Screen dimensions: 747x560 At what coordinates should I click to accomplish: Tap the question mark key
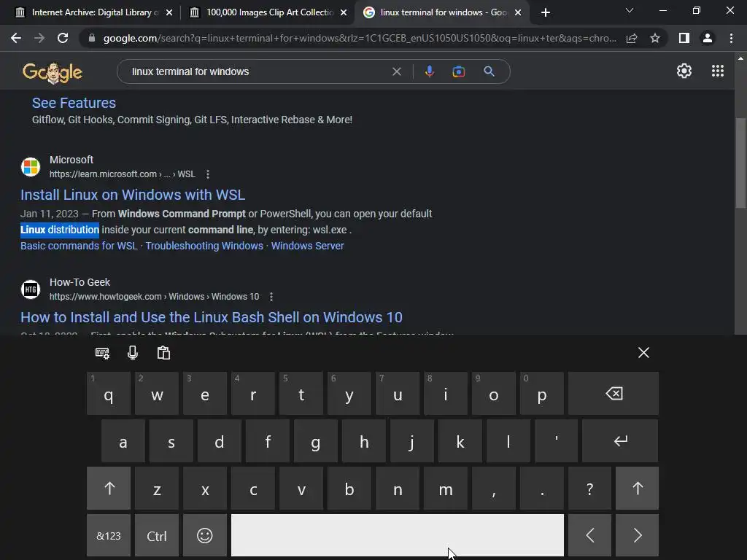click(589, 489)
